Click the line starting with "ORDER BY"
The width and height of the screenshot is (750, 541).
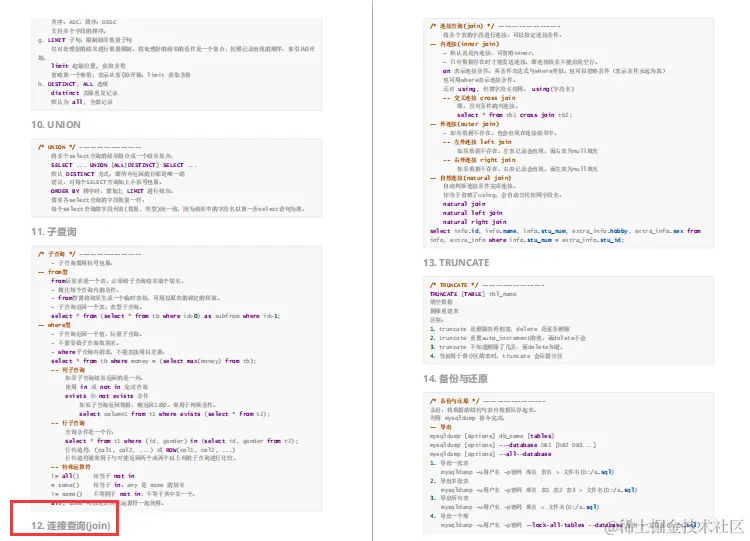(x=112, y=191)
